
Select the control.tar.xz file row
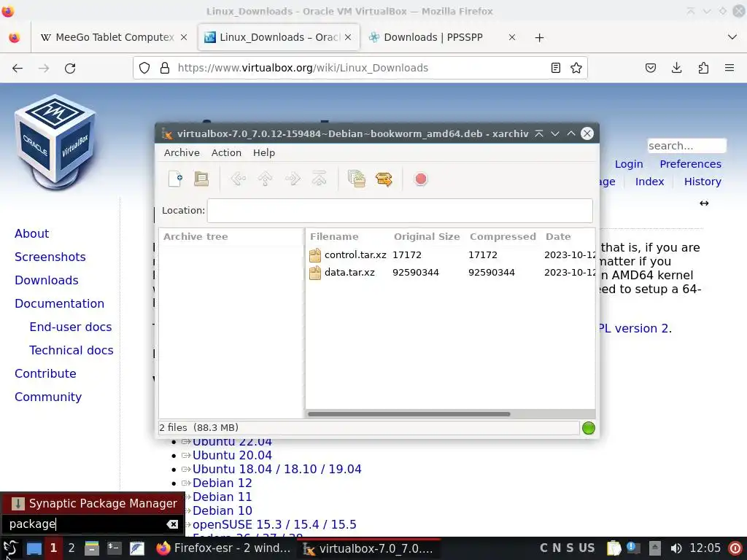450,254
